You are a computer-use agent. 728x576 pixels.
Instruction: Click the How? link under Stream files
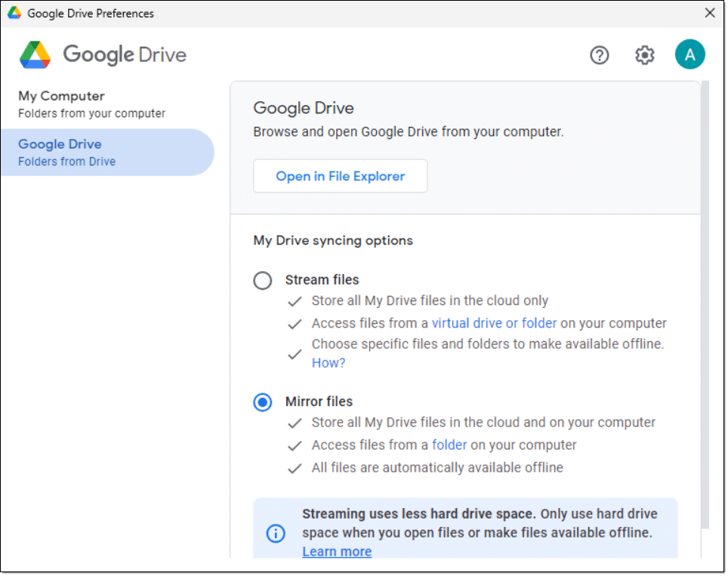pyautogui.click(x=329, y=363)
